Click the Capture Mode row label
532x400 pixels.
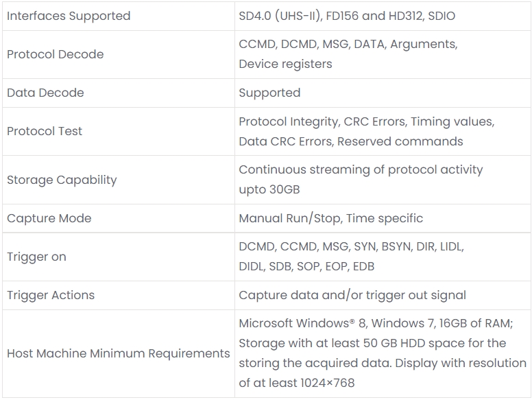point(49,218)
